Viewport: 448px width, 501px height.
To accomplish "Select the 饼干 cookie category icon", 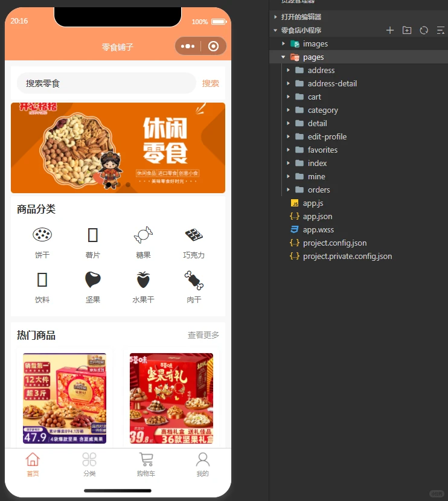I will pos(42,235).
